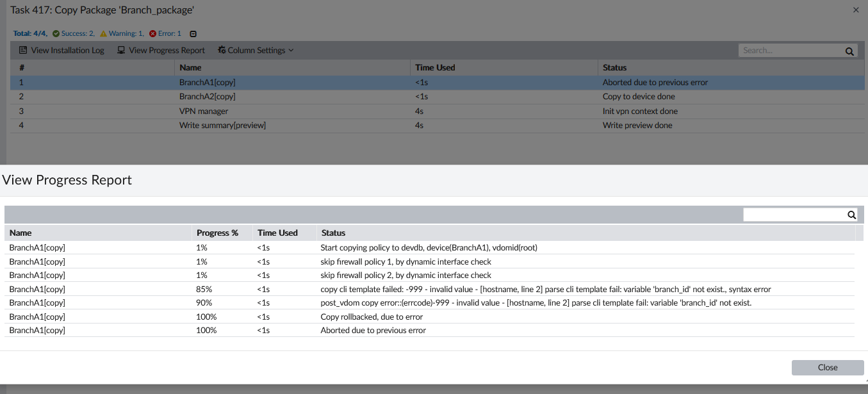Click the View Progress Report monitor icon

click(121, 50)
